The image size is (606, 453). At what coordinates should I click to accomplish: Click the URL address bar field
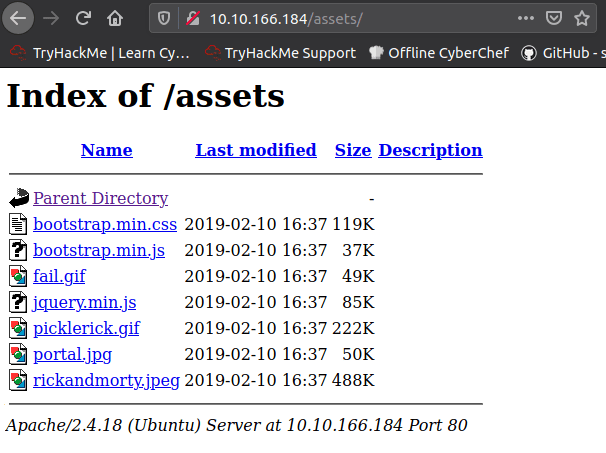[350, 19]
